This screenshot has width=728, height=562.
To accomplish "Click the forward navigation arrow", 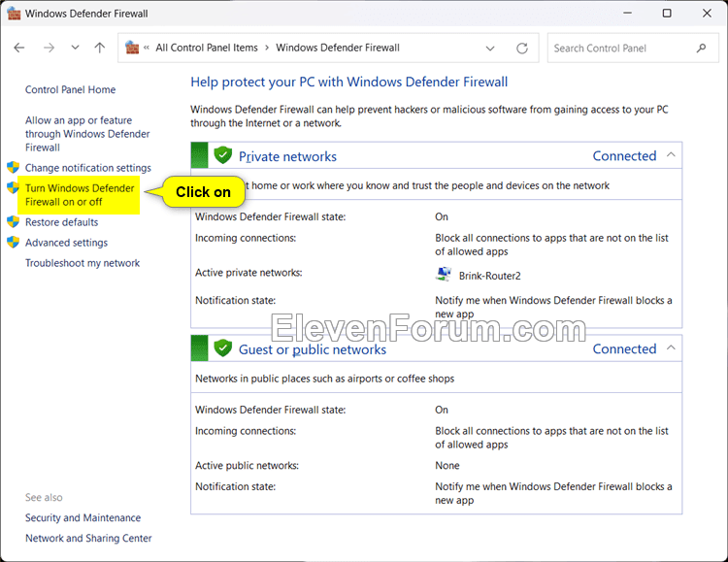I will 49,48.
